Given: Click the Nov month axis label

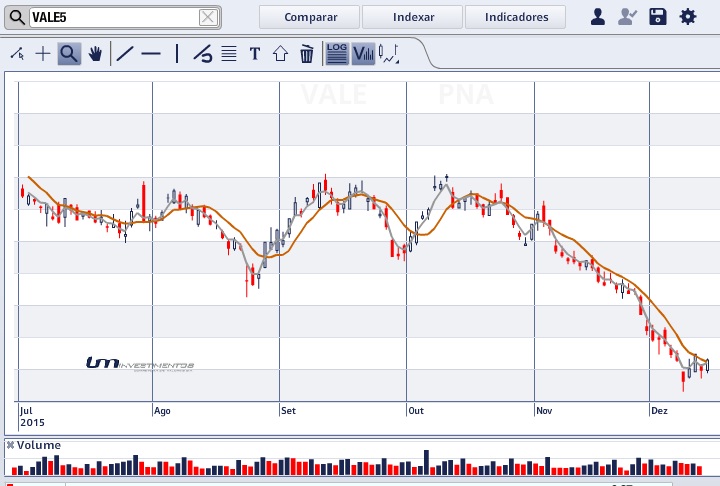Looking at the screenshot, I should (544, 411).
